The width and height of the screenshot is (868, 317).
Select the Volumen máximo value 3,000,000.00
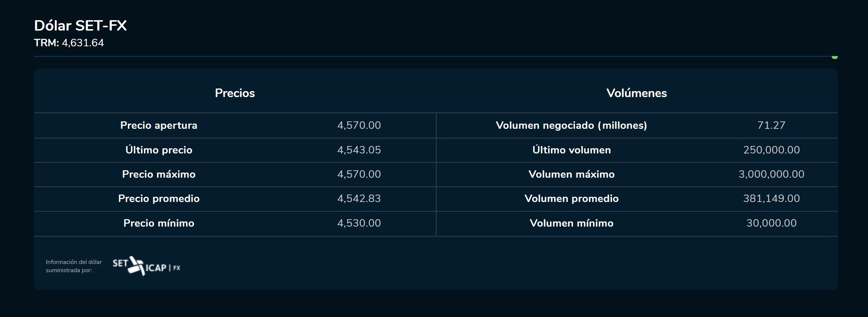pyautogui.click(x=771, y=174)
